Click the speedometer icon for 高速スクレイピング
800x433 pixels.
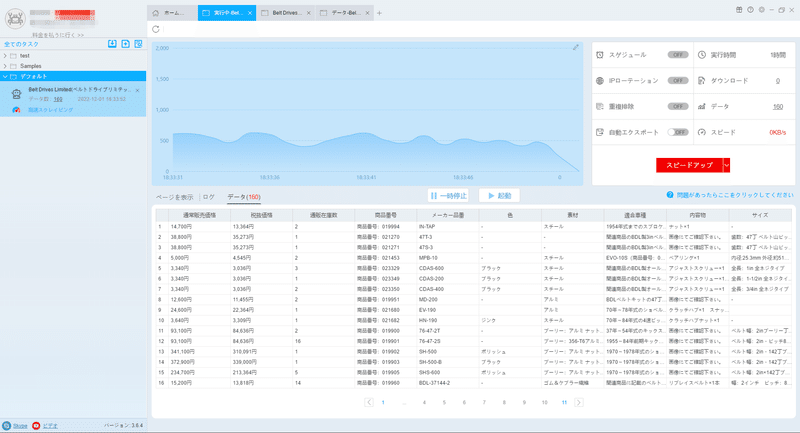click(16, 110)
